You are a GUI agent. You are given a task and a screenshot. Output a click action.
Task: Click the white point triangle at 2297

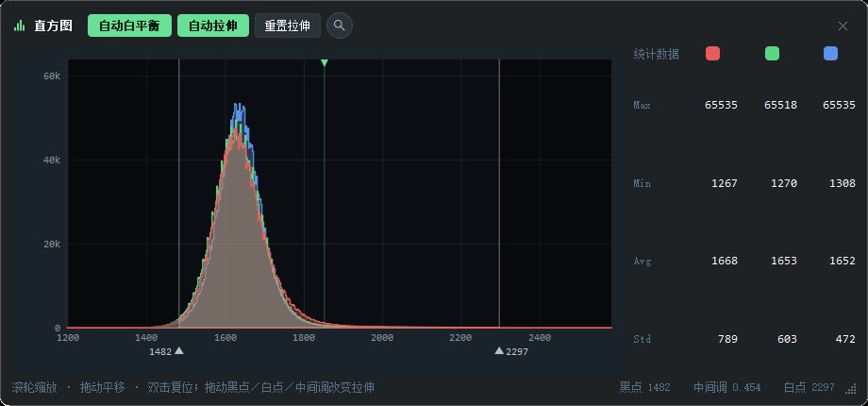499,350
